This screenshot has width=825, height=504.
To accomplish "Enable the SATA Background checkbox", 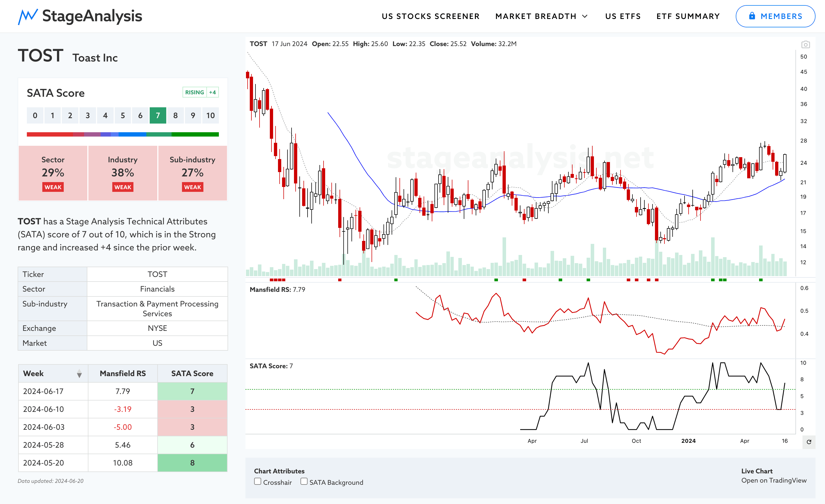I will pyautogui.click(x=304, y=482).
